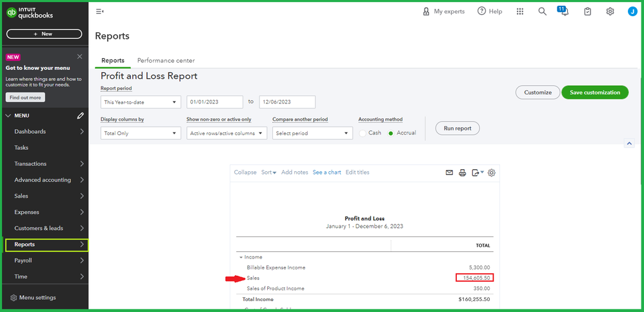This screenshot has height=312, width=644.
Task: Click See a chart link
Action: [327, 172]
